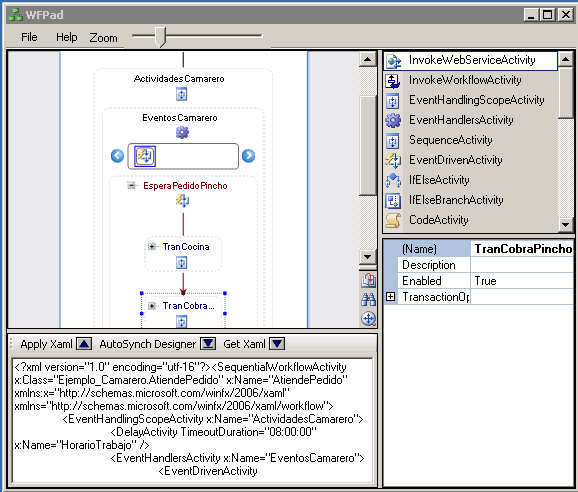The image size is (578, 492).
Task: Click right blue arrow in EventosCamarero
Action: pos(248,156)
